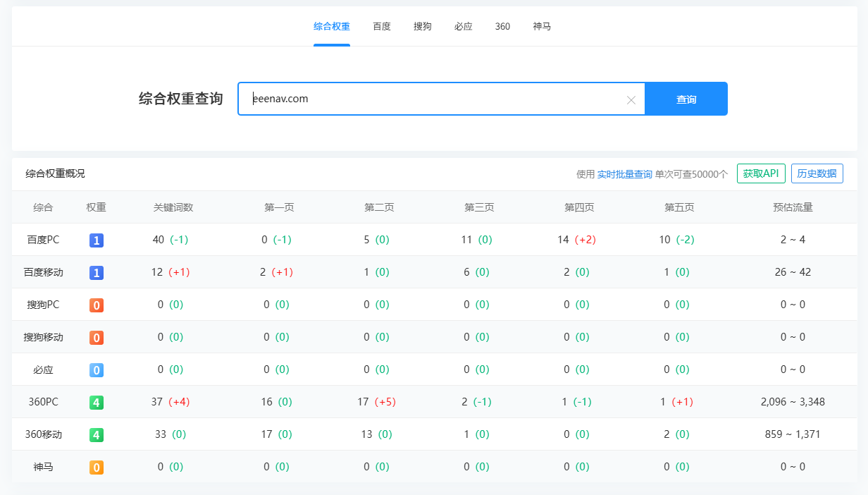
Task: Open the 神马 tab
Action: tap(542, 27)
